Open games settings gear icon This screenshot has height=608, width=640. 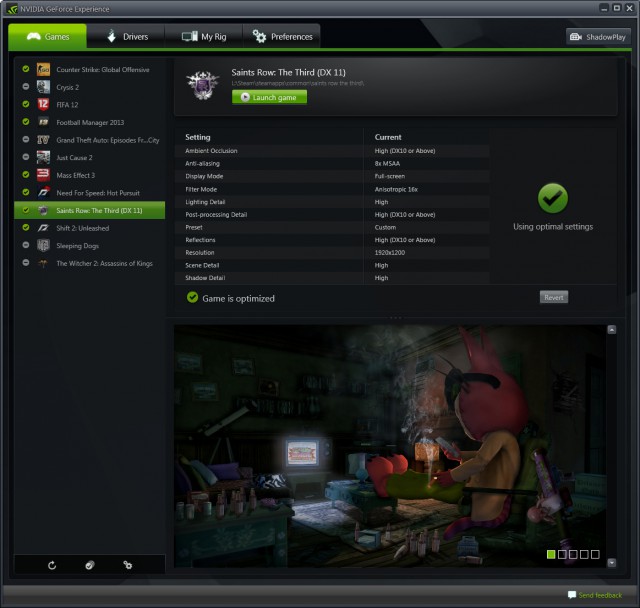click(128, 565)
